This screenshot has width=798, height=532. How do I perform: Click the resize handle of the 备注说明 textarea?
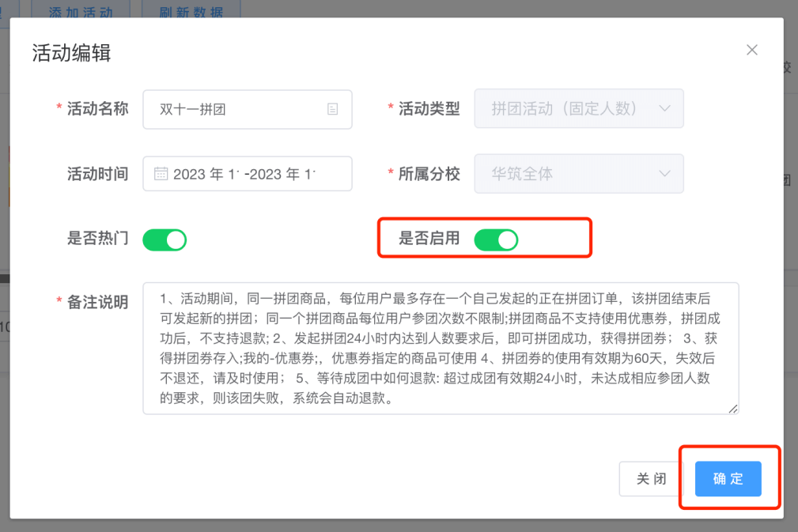pos(733,409)
